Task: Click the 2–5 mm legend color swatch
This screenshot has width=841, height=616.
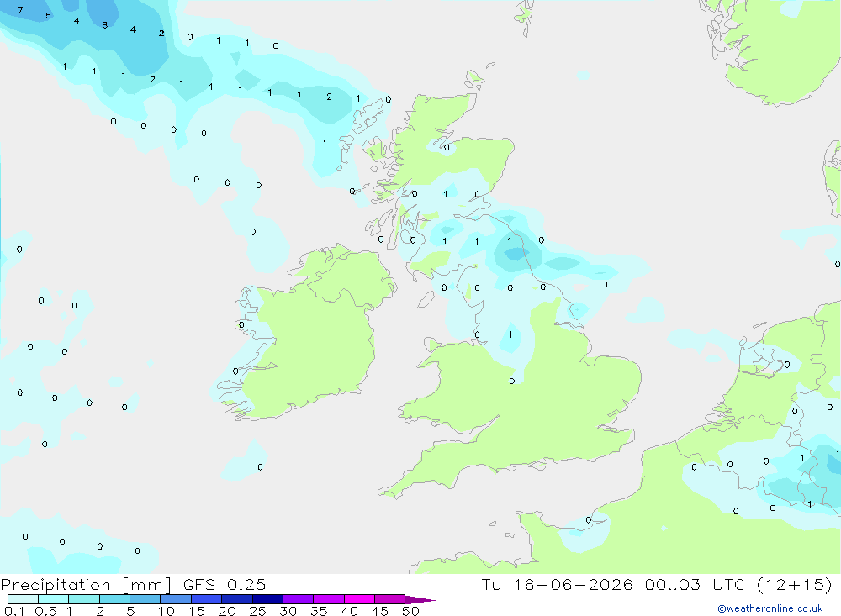Action: click(x=114, y=599)
